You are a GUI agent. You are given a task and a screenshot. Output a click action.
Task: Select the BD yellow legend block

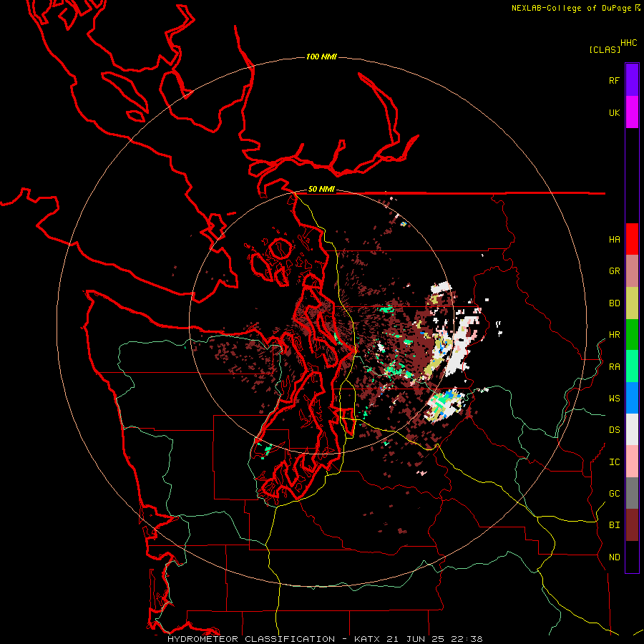tap(632, 303)
